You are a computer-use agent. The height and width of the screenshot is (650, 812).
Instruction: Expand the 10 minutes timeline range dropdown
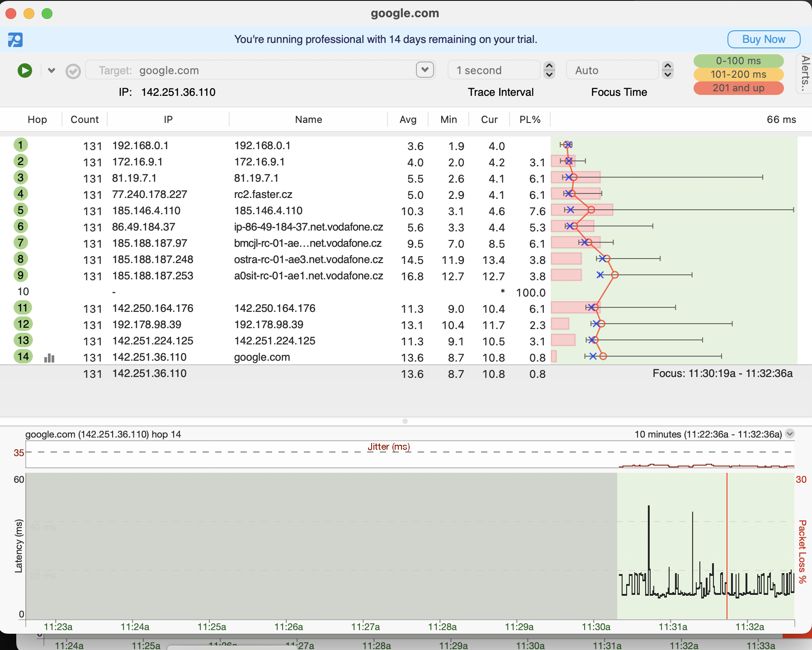[790, 434]
